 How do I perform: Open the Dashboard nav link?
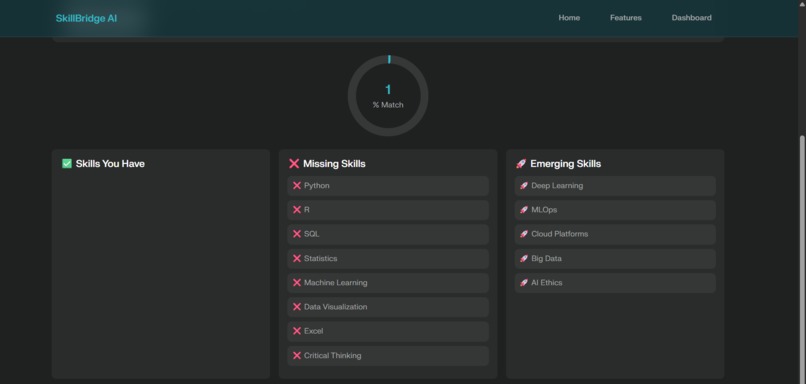[x=691, y=17]
